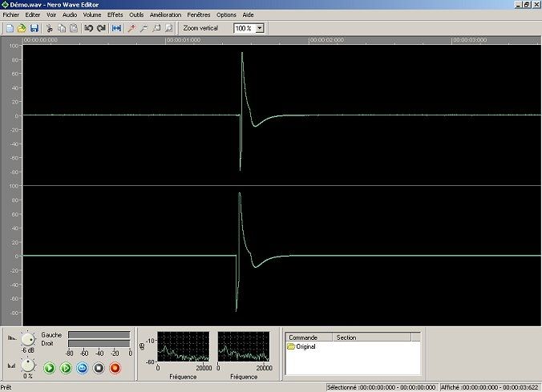
Task: Click the Droit level meter bar
Action: pos(99,343)
